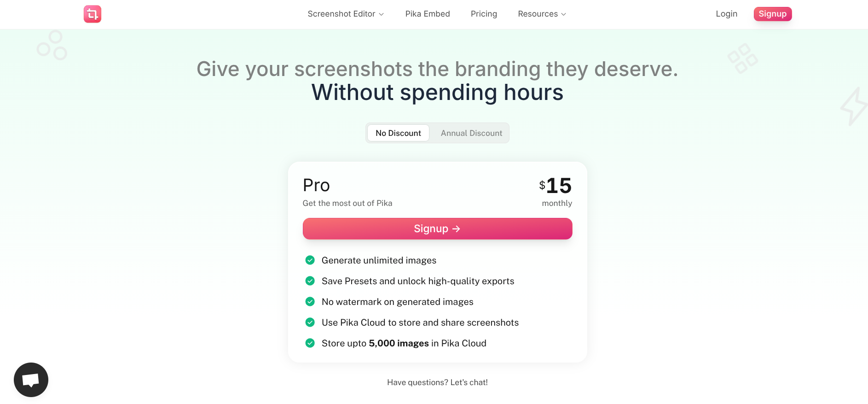Click checkmark beside Use Pika Cloud feature
This screenshot has height=404, width=868.
(310, 322)
